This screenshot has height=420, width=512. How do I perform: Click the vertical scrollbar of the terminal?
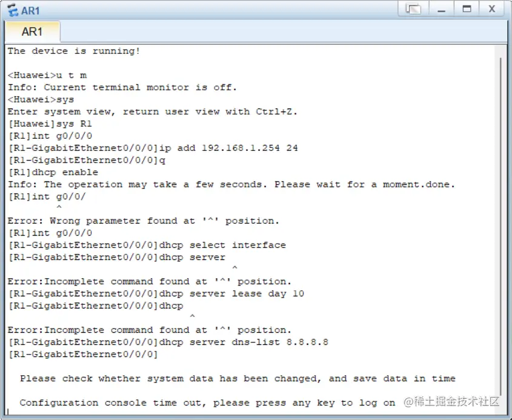(500, 227)
